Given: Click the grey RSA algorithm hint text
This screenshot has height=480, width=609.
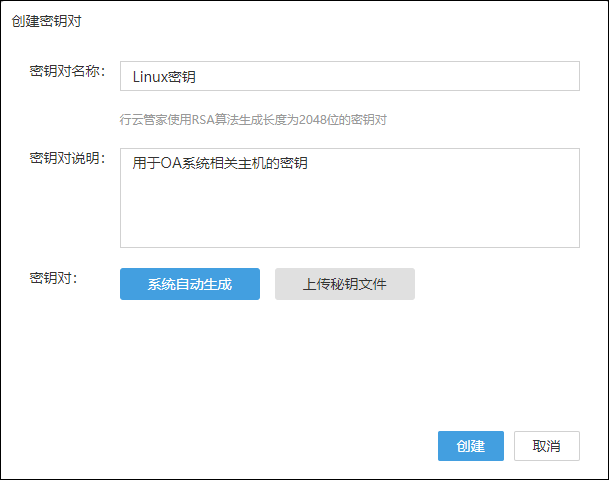Looking at the screenshot, I should [x=253, y=119].
